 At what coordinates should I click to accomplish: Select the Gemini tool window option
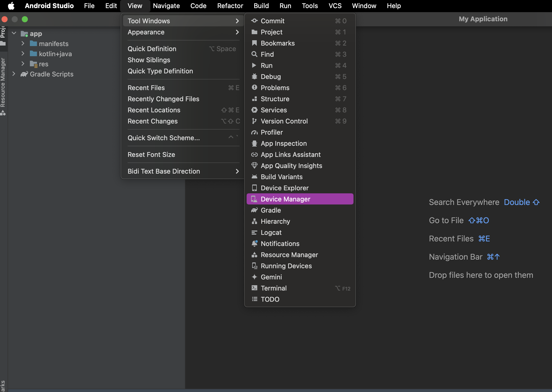click(x=271, y=277)
